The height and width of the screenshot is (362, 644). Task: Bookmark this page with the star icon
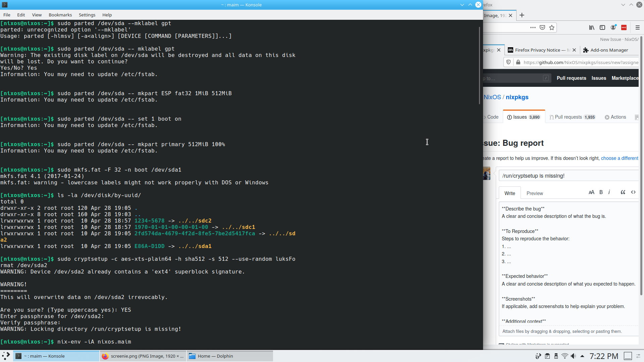[x=552, y=27]
